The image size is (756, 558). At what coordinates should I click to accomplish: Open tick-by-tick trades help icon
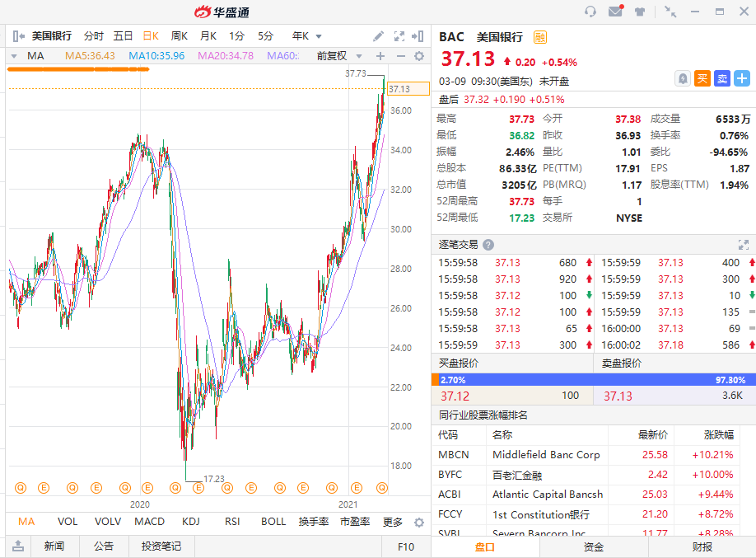click(x=488, y=245)
